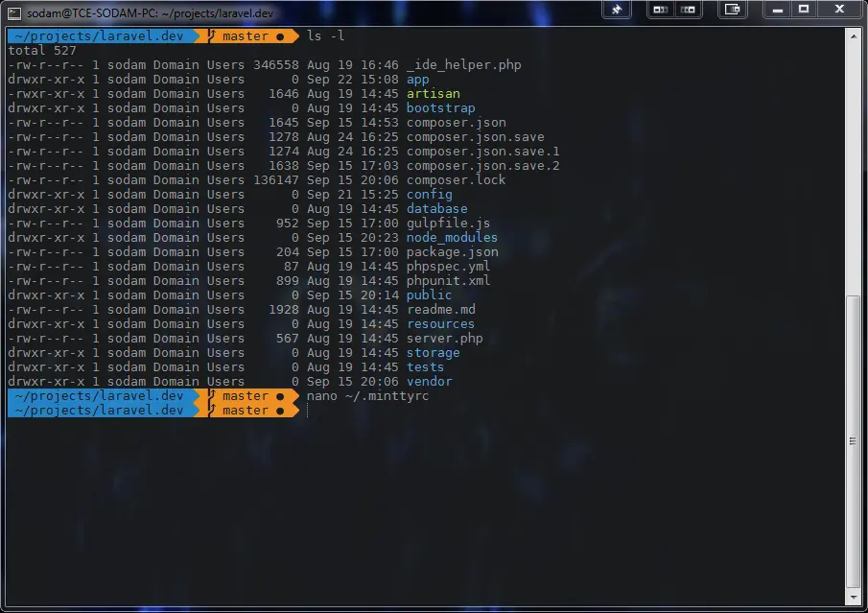Click the "node_modules" directory name
This screenshot has height=613, width=868.
pos(452,238)
